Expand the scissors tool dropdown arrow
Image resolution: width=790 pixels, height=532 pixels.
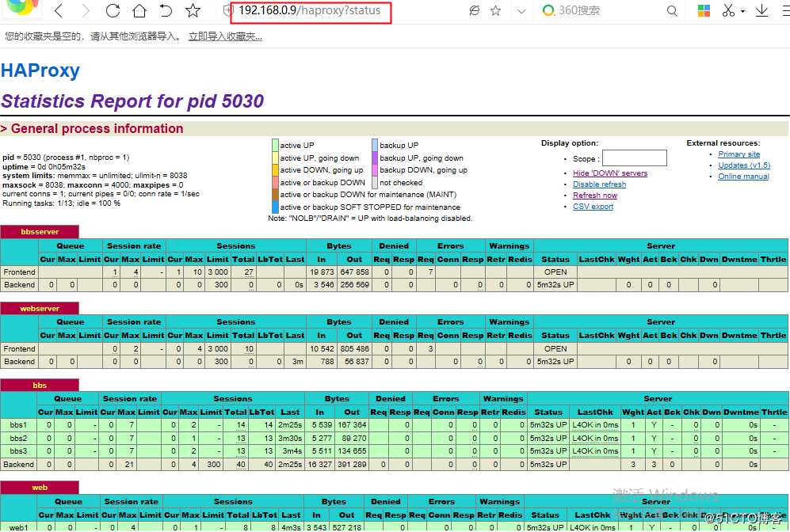[742, 12]
